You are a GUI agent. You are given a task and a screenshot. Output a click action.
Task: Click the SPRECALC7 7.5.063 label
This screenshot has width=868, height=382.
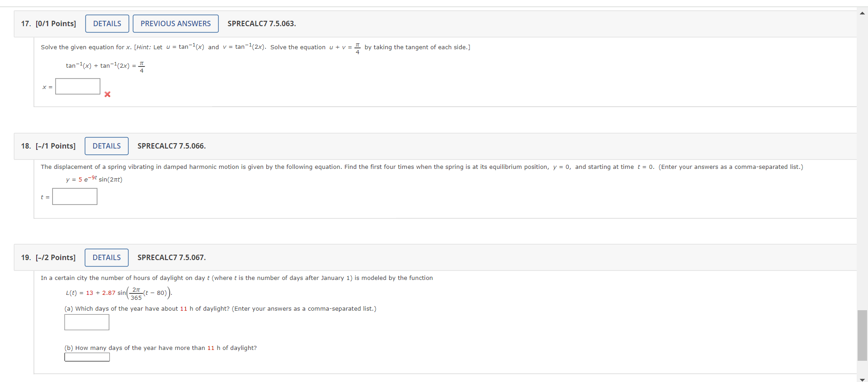261,23
